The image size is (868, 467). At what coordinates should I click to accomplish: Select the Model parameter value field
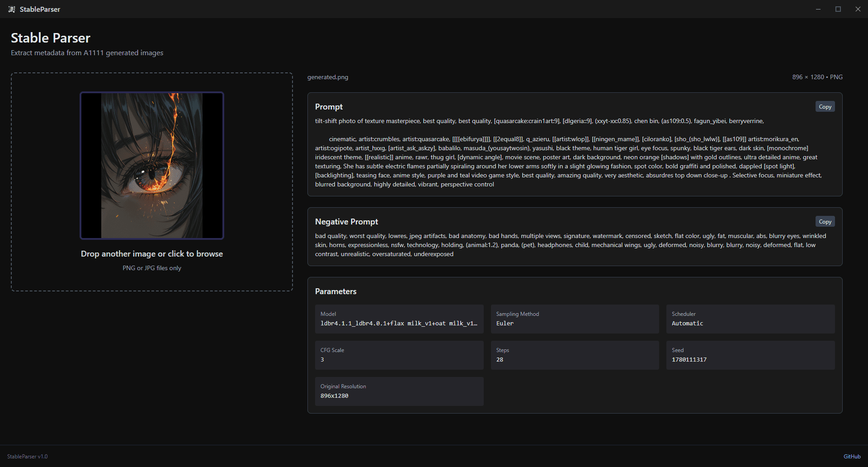[x=399, y=323]
